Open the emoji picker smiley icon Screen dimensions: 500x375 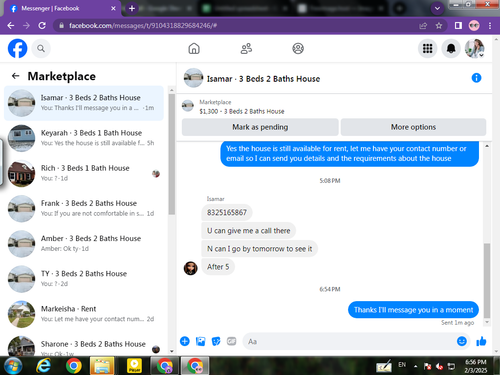coord(462,341)
